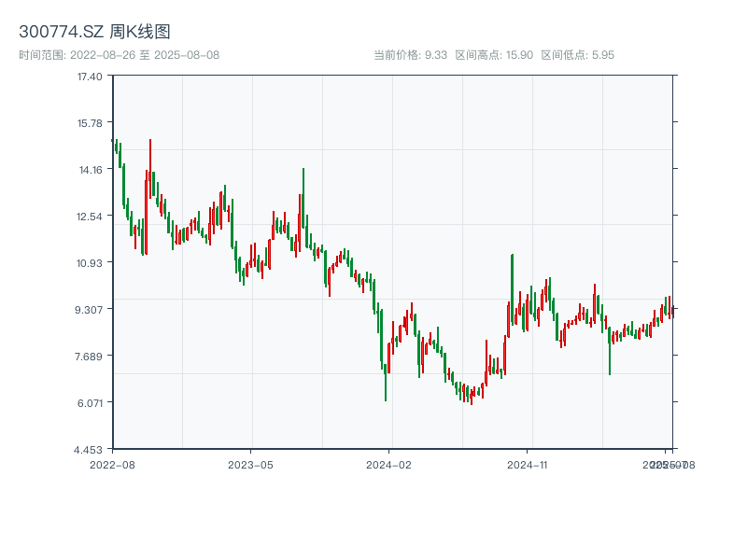
Task: Click the 时间范围 date range text
Action: 119,55
